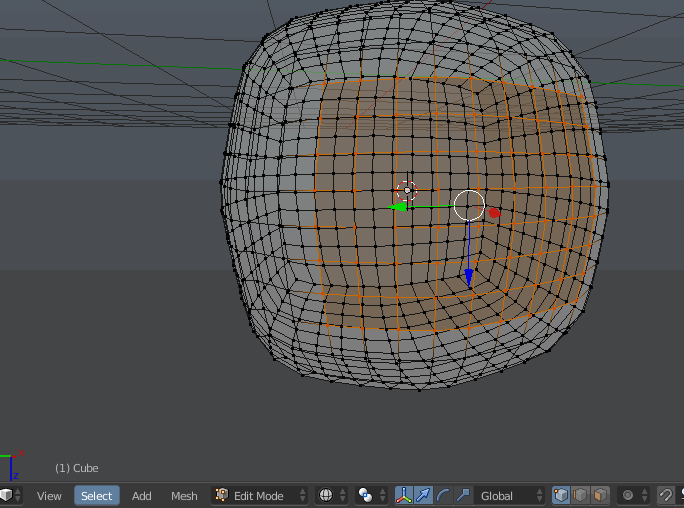Select the rotate manipulator arc icon
Screen dimensions: 684x508
coord(443,495)
